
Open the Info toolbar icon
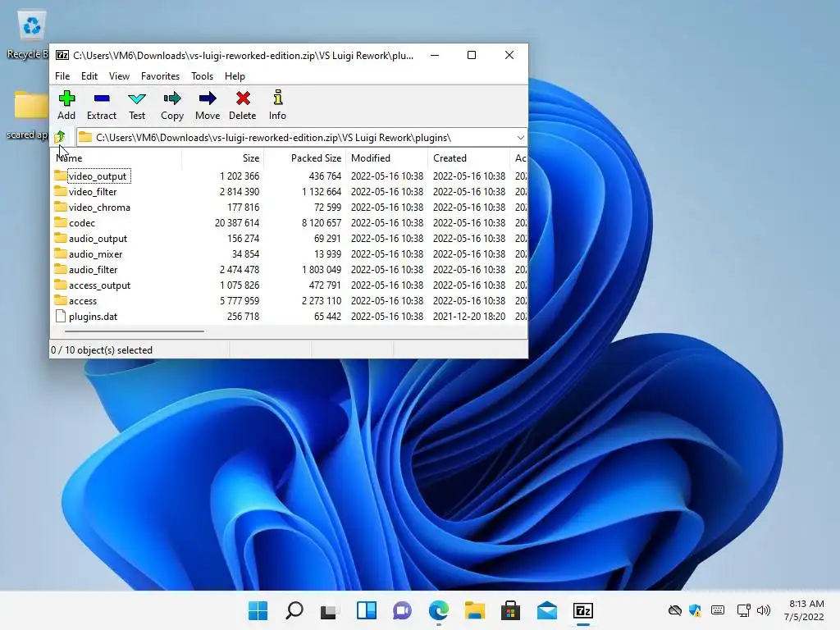(277, 98)
